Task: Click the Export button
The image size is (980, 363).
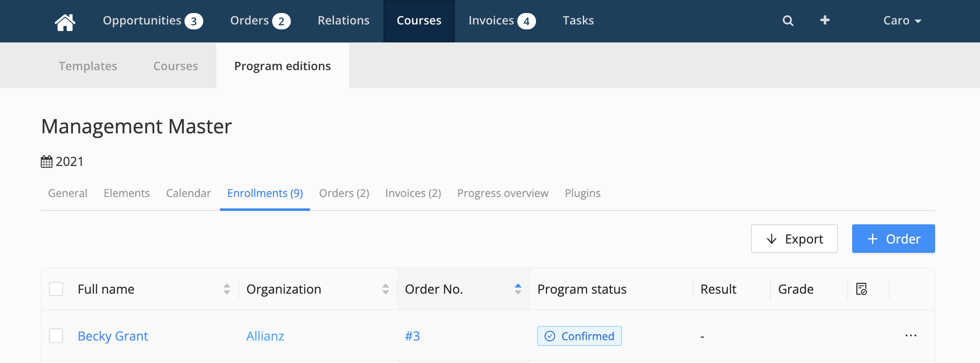Action: (794, 239)
